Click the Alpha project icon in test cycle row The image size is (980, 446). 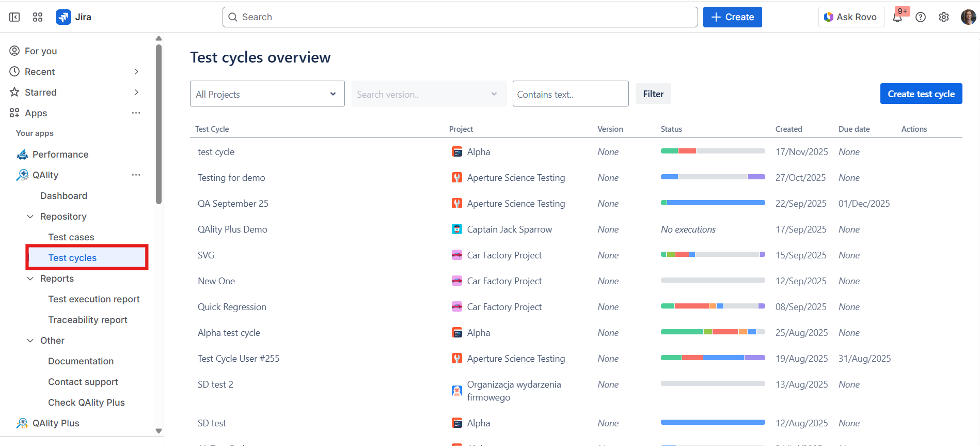457,151
